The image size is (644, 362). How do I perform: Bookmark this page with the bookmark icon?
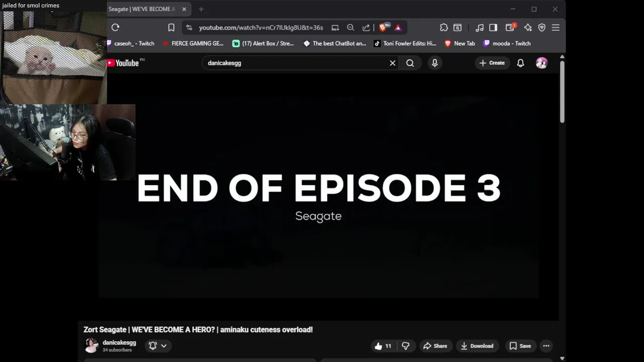click(171, 28)
